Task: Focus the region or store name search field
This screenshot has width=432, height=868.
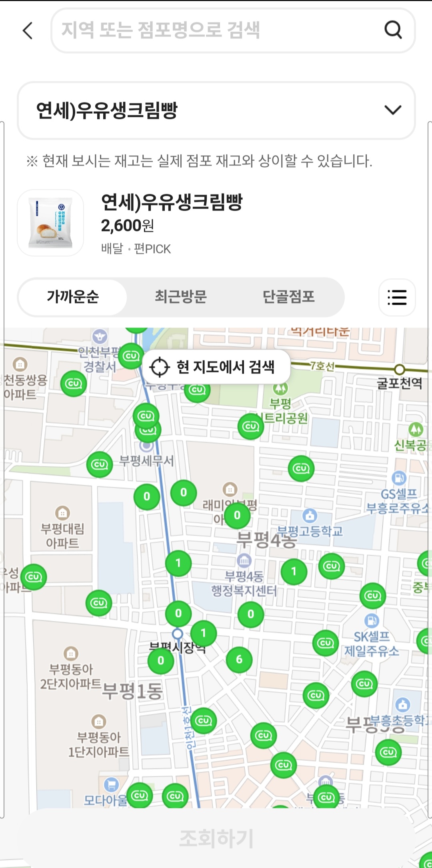Action: (x=233, y=30)
